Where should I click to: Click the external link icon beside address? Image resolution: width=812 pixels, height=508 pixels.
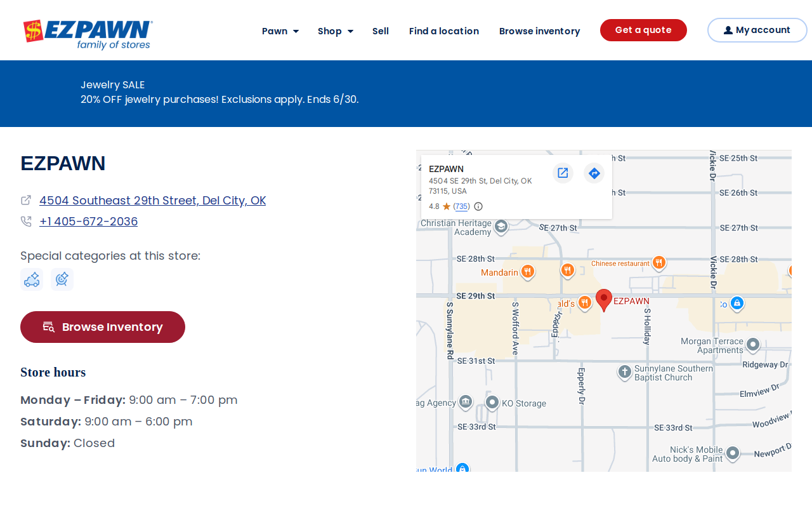click(26, 200)
